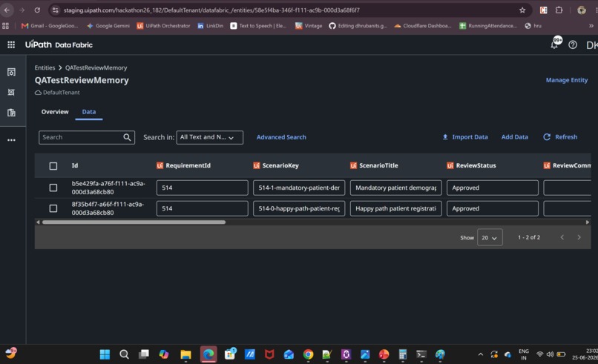The width and height of the screenshot is (598, 364).
Task: Switch to the Data tab
Action: (x=89, y=112)
